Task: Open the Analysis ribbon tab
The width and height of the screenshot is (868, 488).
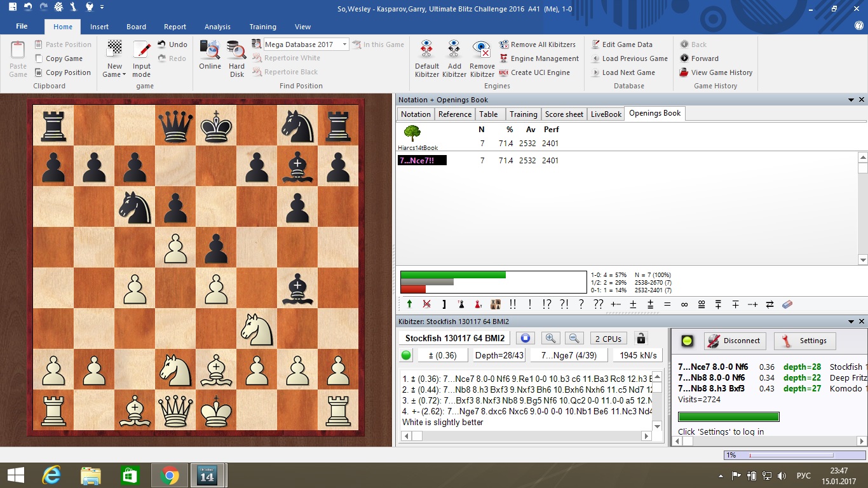Action: coord(217,27)
